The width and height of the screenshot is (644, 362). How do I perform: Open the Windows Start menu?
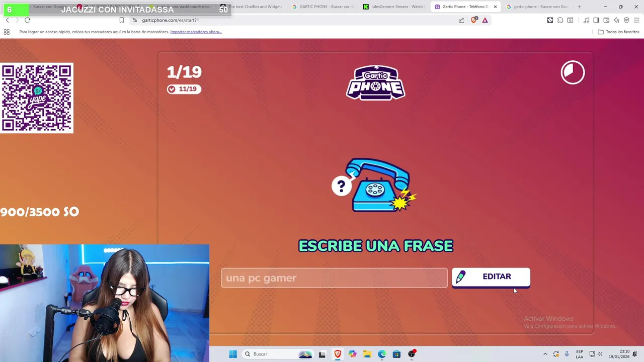(x=232, y=354)
